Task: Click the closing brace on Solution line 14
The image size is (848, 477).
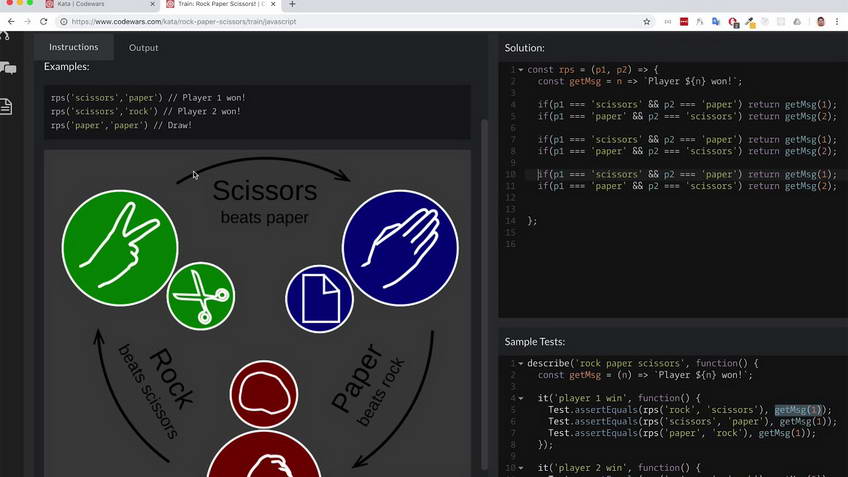Action: pos(532,221)
